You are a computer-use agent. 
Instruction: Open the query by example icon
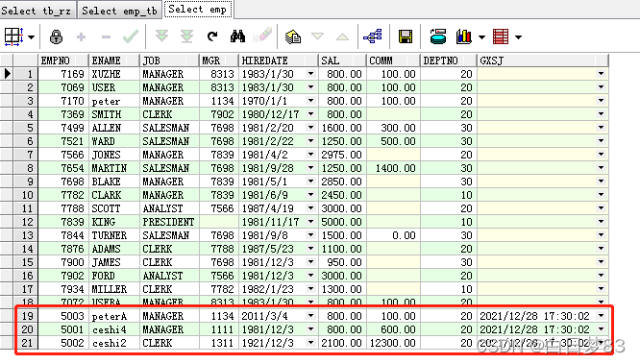293,36
